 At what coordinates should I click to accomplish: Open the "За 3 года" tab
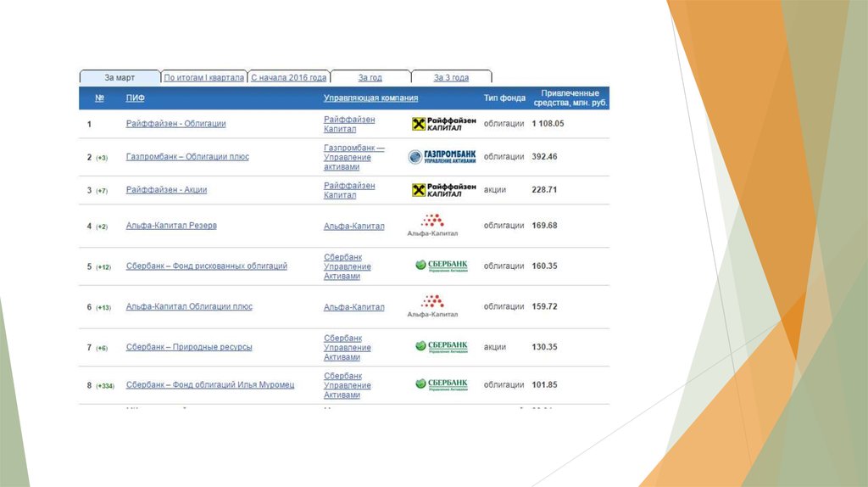(451, 77)
